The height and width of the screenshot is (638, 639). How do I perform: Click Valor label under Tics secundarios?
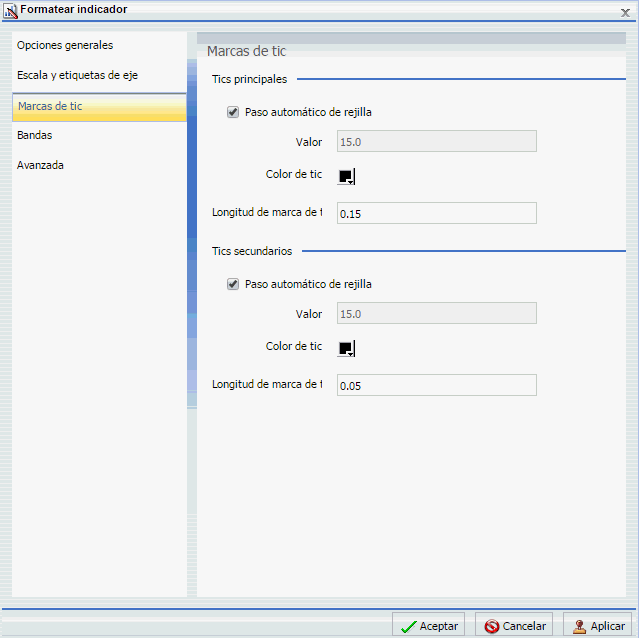308,314
